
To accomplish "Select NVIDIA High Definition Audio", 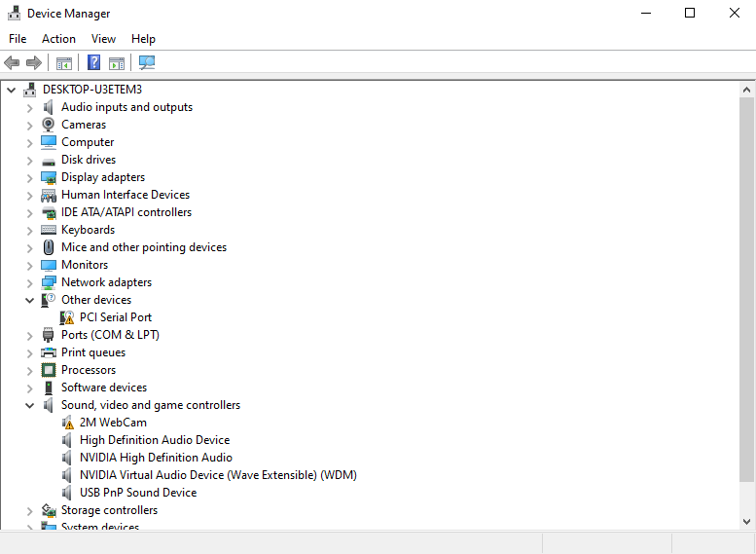I will click(x=157, y=457).
